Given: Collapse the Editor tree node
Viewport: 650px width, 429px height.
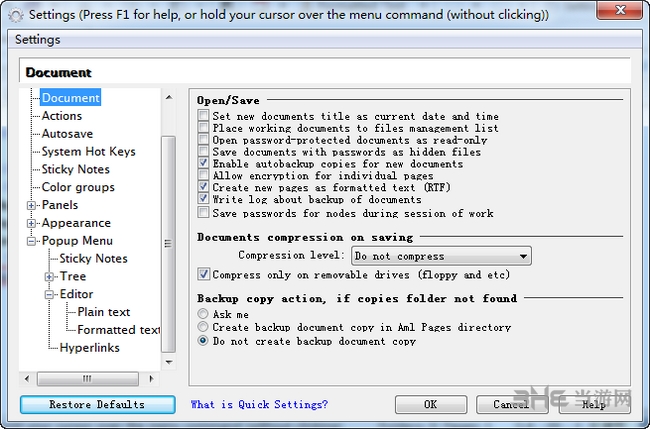Looking at the screenshot, I should click(49, 294).
